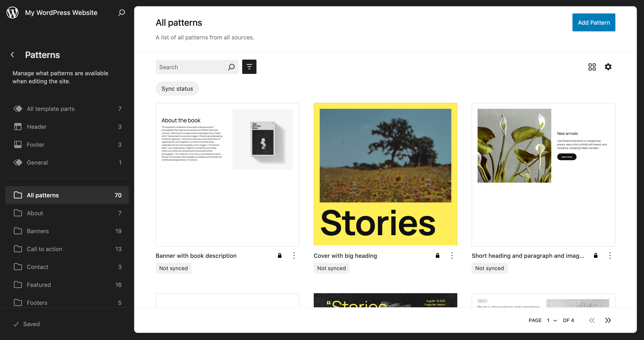Go back using the Patterns back chevron
644x340 pixels.
13,55
